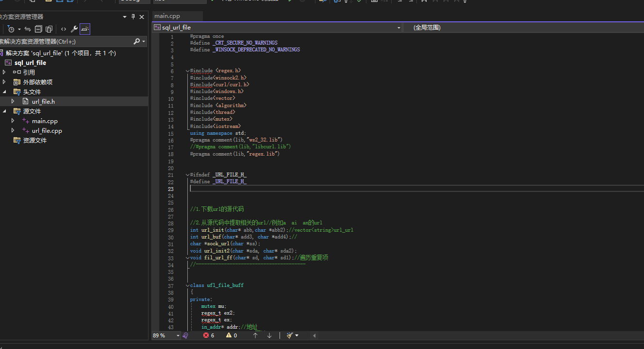Expand the 外部依赖项 node
Screen dimensions: 644x349
(4, 82)
